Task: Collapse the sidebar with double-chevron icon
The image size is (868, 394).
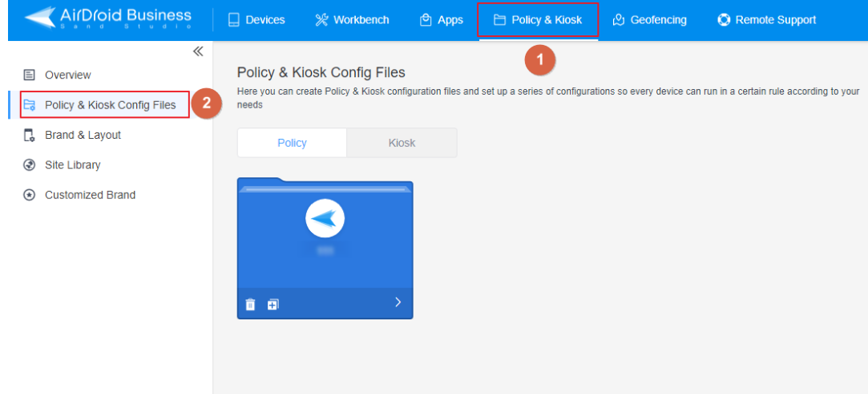Action: (x=198, y=51)
